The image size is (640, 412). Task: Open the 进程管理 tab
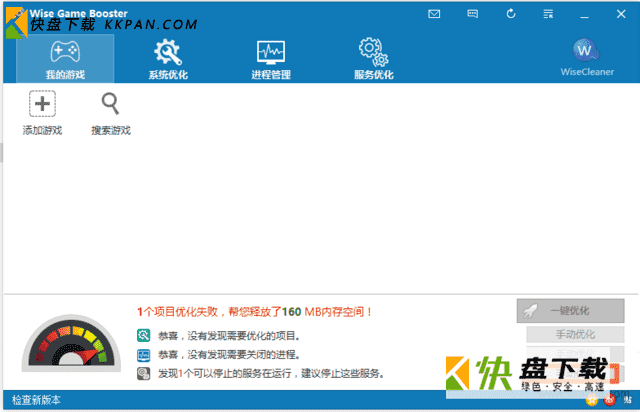pyautogui.click(x=271, y=59)
